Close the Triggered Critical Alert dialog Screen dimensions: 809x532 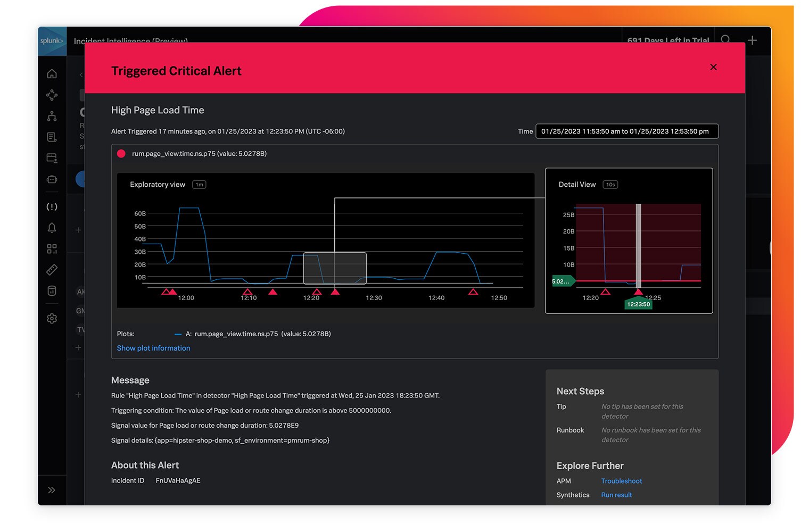coord(713,67)
